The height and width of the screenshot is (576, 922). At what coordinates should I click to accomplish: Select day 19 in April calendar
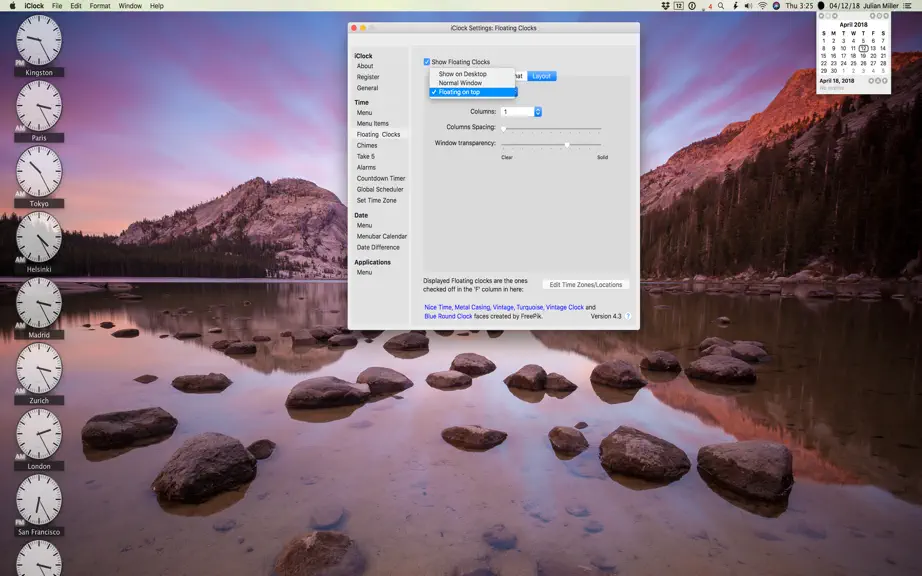pyautogui.click(x=863, y=56)
